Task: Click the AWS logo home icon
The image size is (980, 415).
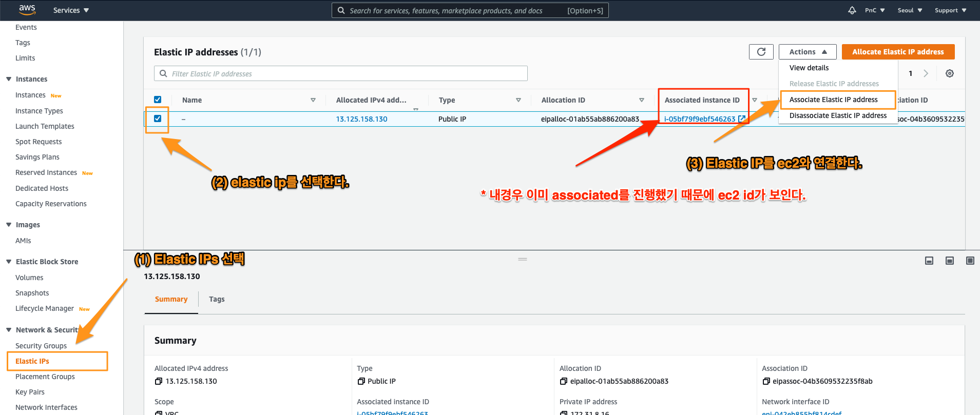Action: point(27,10)
